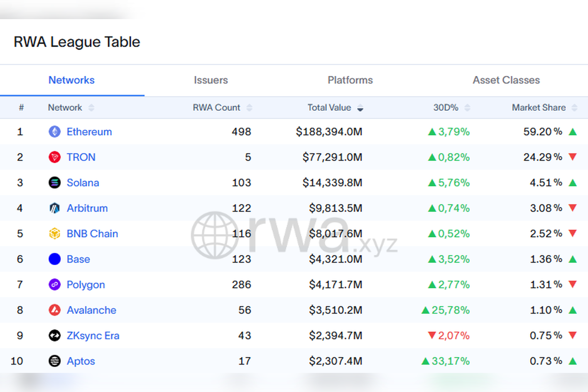Sort by Market Share column arrows
The height and width of the screenshot is (392, 588).
[x=575, y=108]
